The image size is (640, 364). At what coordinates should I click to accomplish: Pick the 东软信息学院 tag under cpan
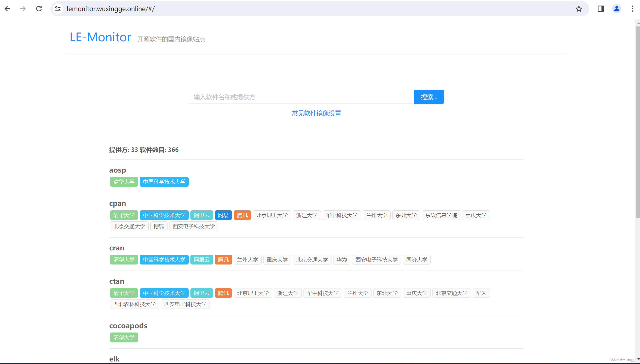pyautogui.click(x=441, y=215)
